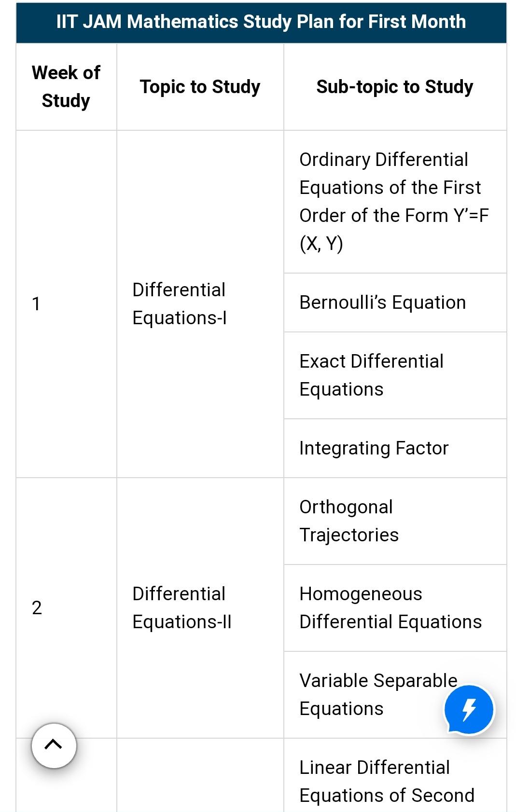Tap the Exact Differential Equations cell
This screenshot has height=812, width=516.
click(x=371, y=375)
